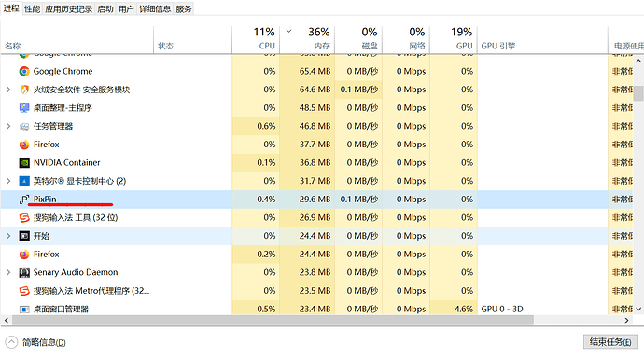Expand the 开始 process group
The image size is (644, 358).
(x=8, y=236)
